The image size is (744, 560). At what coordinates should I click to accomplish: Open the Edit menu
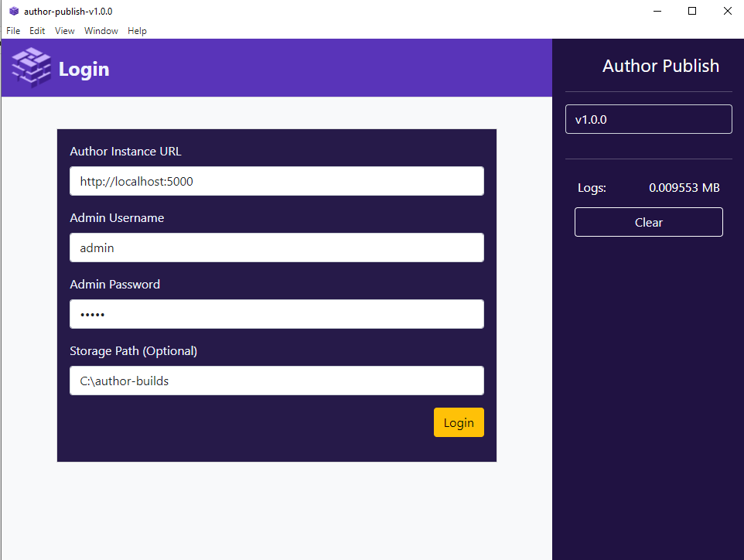37,31
